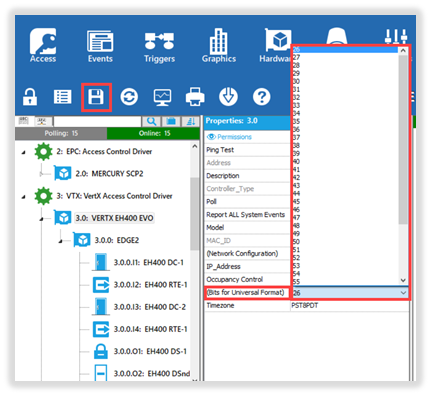431x396 pixels.
Task: Click the (Network Configuration) property
Action: click(x=247, y=253)
